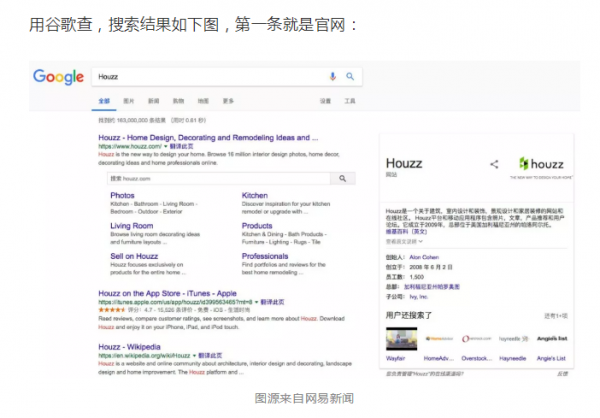This screenshot has height=418, width=600.
Task: Click the 维基百科 link in knowledge panel
Action: 397,232
